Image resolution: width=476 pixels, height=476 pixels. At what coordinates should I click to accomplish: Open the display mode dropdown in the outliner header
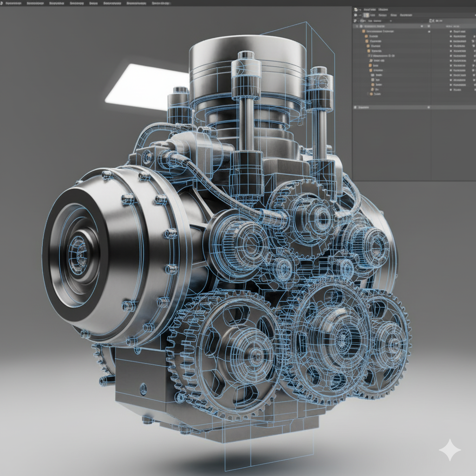(x=366, y=15)
